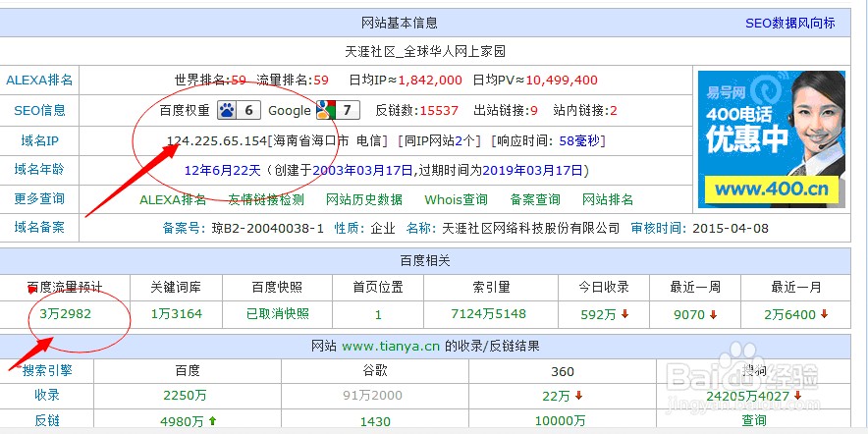Click world rank value 59
This screenshot has width=868, height=434.
tap(238, 81)
